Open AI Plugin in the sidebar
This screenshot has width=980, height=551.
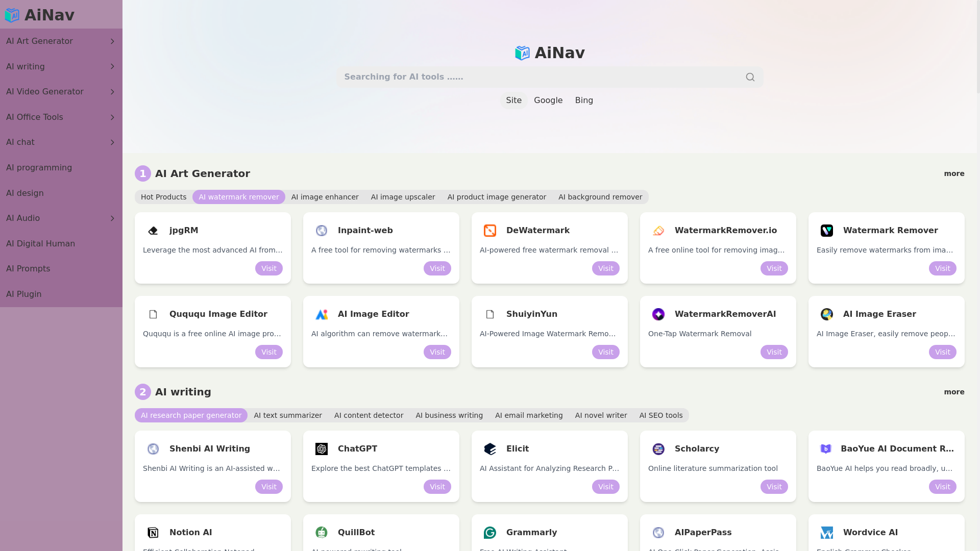coord(61,294)
